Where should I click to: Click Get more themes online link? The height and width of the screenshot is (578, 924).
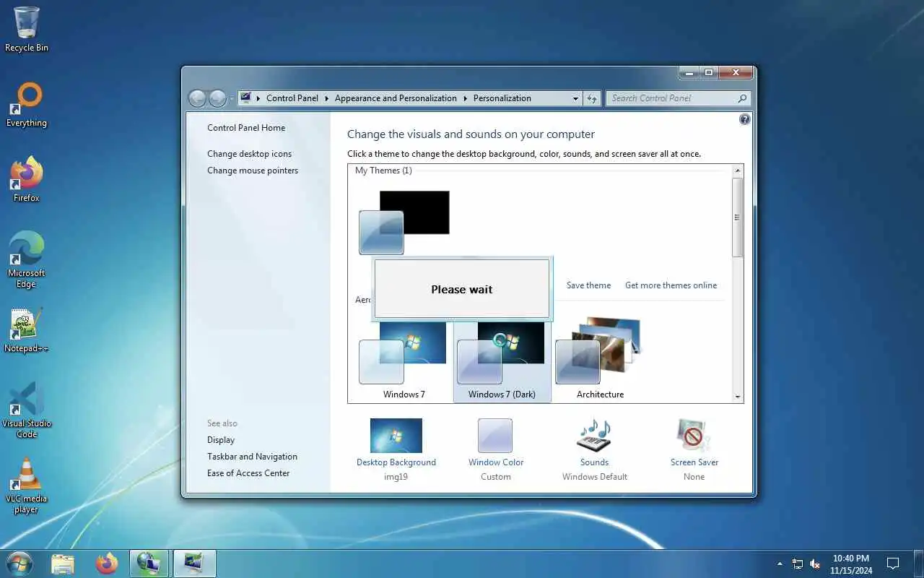(x=671, y=285)
